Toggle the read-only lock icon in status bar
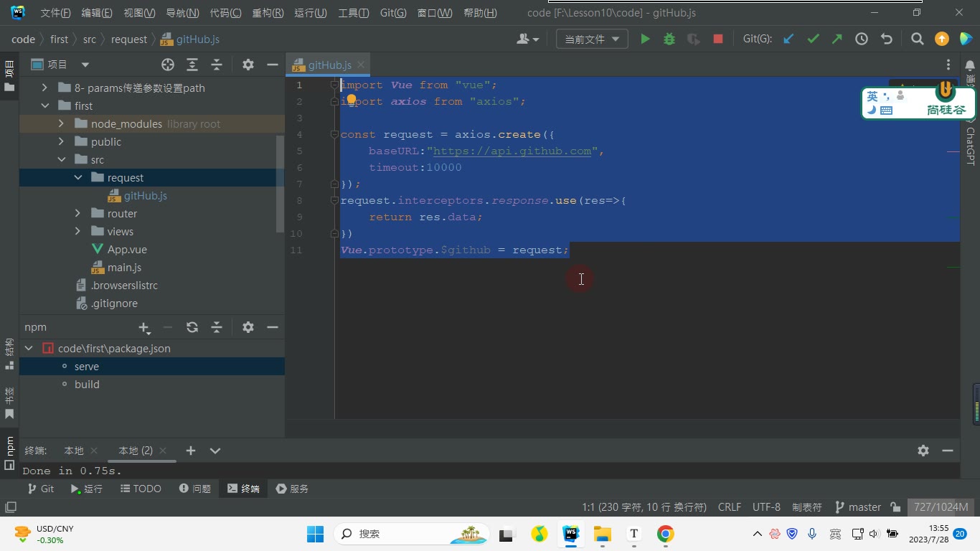Viewport: 980px width, 551px height. click(895, 507)
